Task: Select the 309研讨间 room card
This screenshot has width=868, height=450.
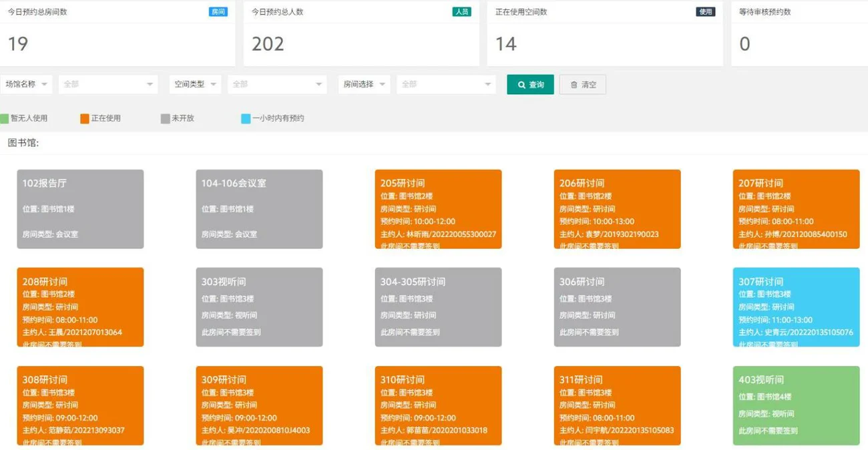Action: point(259,405)
